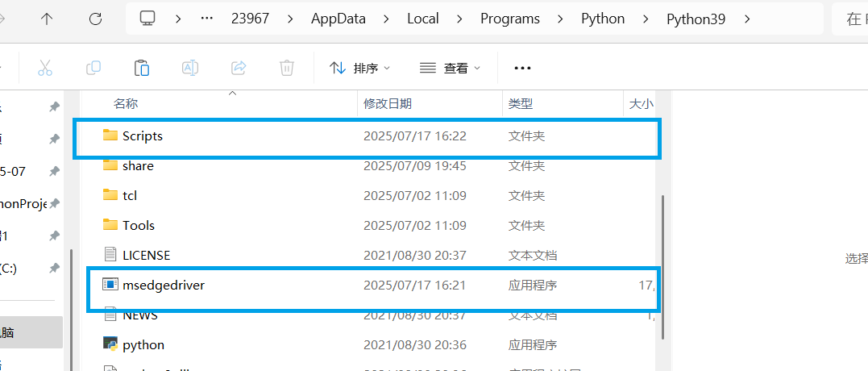Go up one folder level
The width and height of the screenshot is (868, 371).
(47, 19)
